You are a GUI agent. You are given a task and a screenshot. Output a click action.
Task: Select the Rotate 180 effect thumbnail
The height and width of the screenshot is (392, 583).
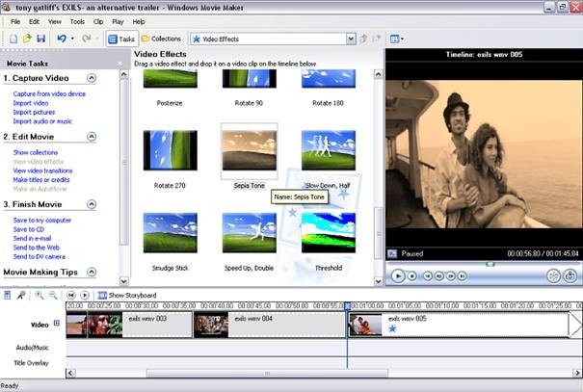[x=329, y=78]
